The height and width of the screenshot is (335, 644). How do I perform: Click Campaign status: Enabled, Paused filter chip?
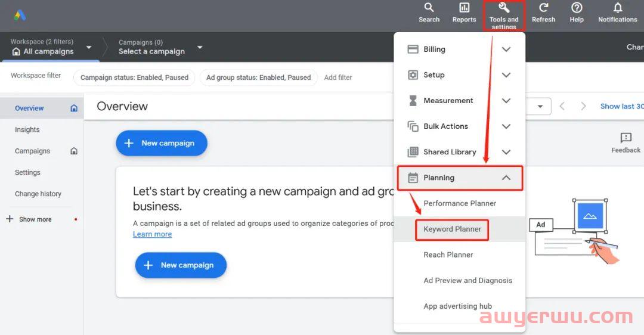(134, 77)
